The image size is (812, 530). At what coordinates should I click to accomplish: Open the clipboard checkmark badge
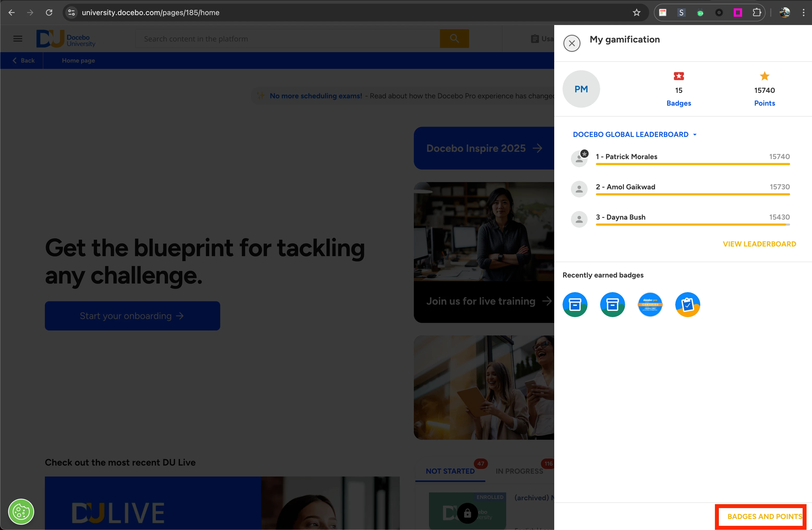pyautogui.click(x=688, y=305)
